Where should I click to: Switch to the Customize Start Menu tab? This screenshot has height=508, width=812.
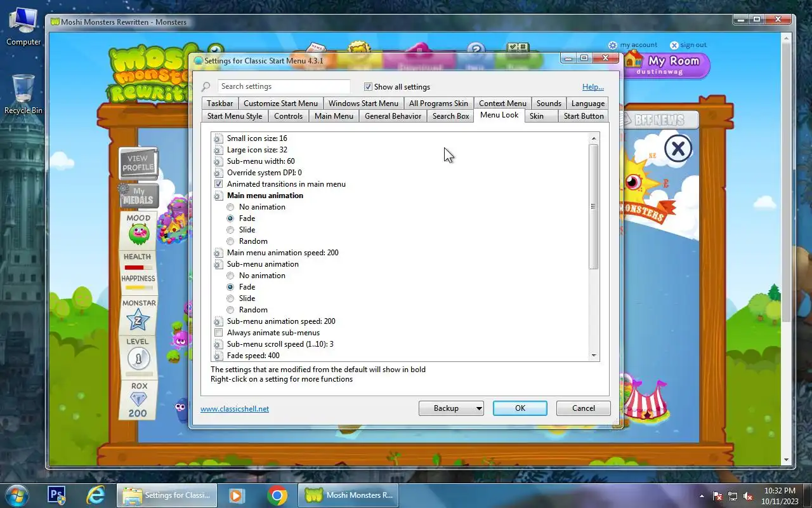pos(280,104)
